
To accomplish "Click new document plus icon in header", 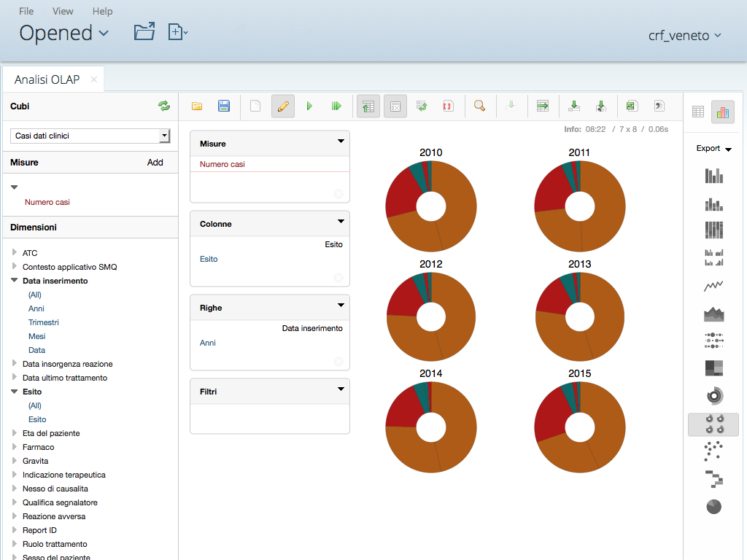I will [178, 32].
